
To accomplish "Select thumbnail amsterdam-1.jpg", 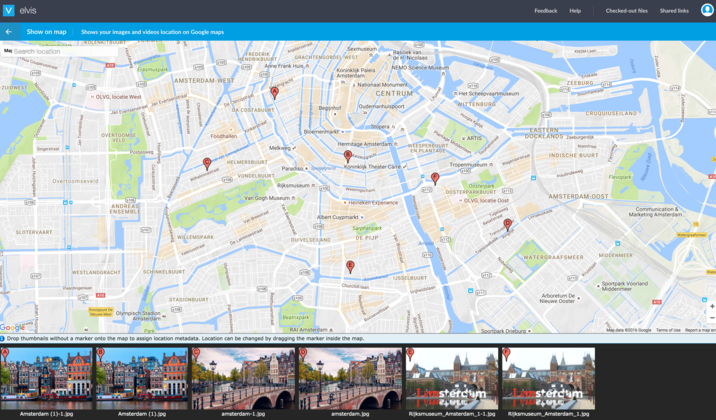I will [243, 378].
